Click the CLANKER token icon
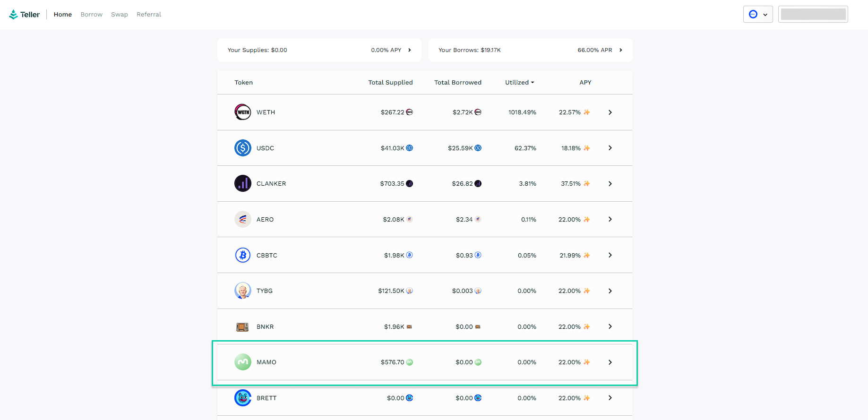This screenshot has width=868, height=420. [243, 183]
